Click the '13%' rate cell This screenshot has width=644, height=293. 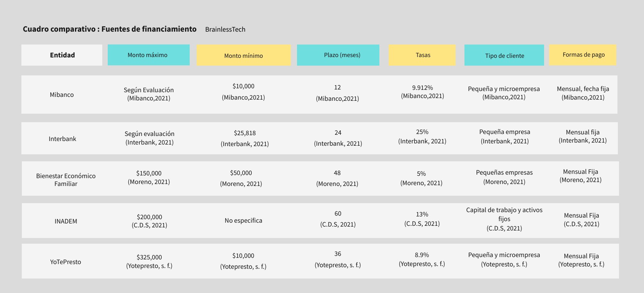[422, 214]
